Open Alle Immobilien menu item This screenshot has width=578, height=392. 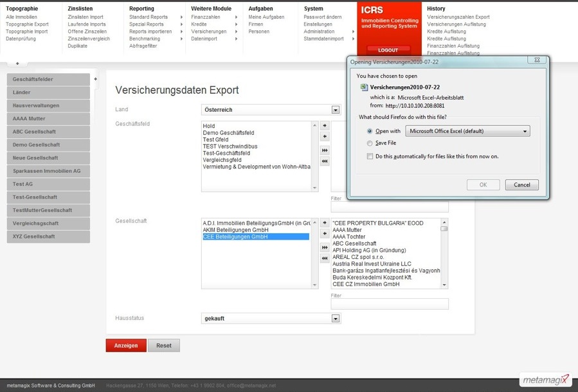21,17
